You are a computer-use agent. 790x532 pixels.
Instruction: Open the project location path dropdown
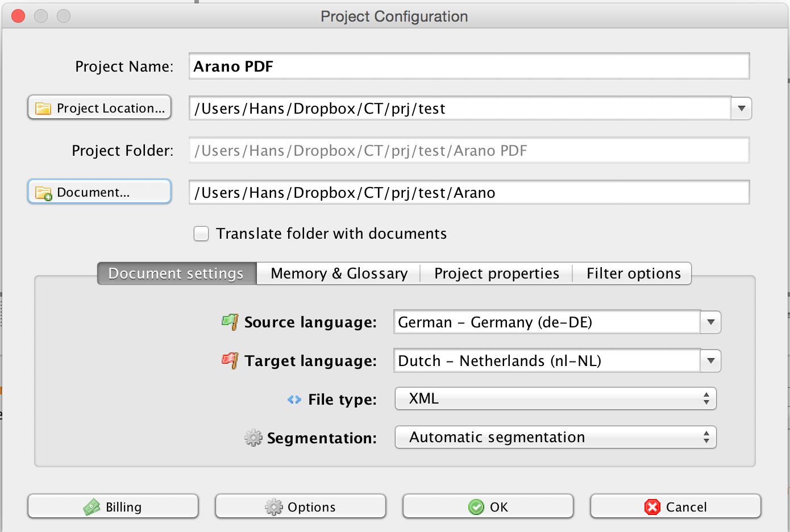741,108
